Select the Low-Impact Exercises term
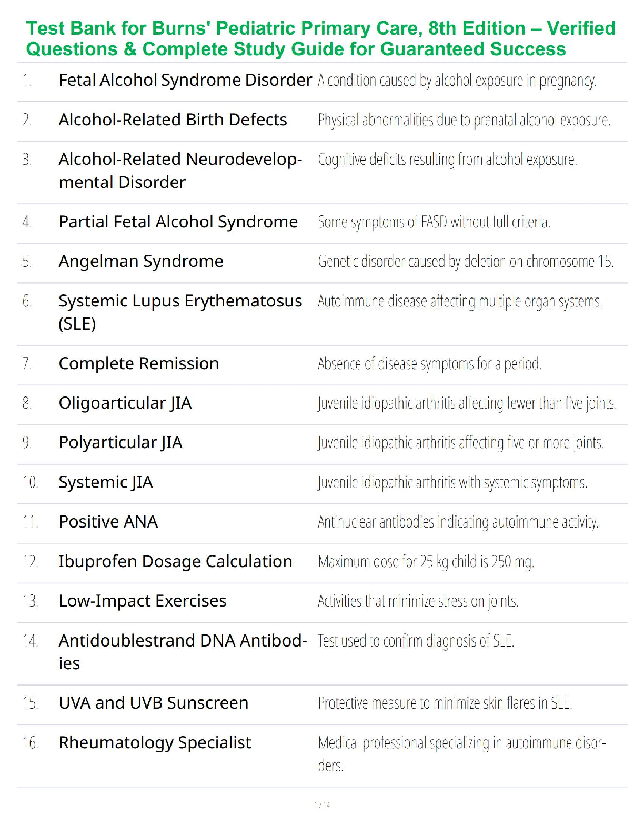Image resolution: width=644 pixels, height=834 pixels. click(x=143, y=601)
